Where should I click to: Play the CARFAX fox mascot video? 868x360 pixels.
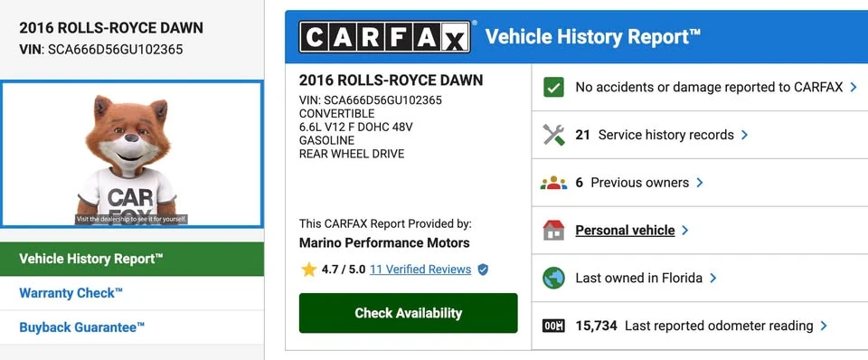[132, 154]
